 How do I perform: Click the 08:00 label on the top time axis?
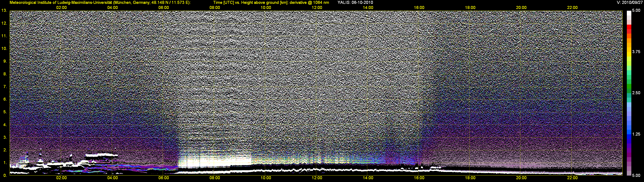(x=215, y=8)
